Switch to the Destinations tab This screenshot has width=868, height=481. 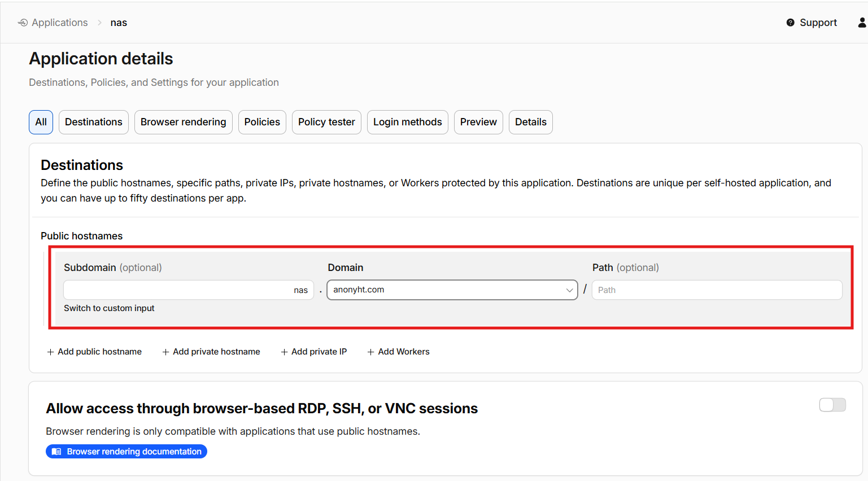tap(94, 122)
